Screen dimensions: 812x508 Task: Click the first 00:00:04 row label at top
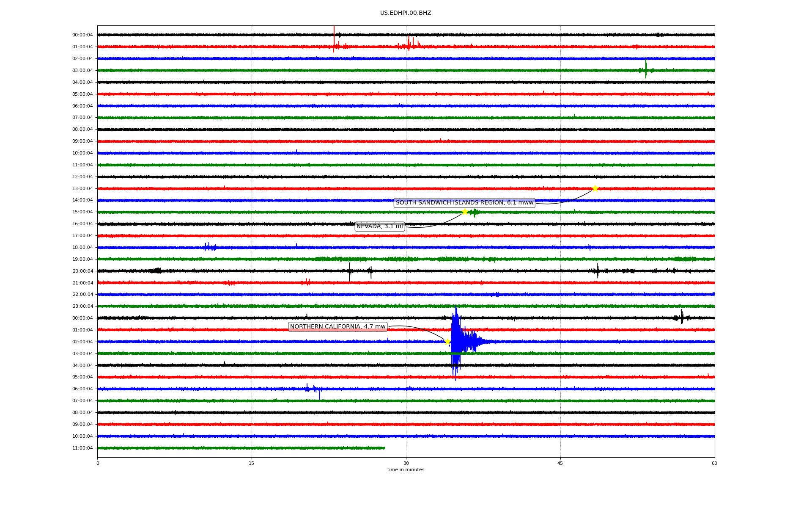pos(82,35)
